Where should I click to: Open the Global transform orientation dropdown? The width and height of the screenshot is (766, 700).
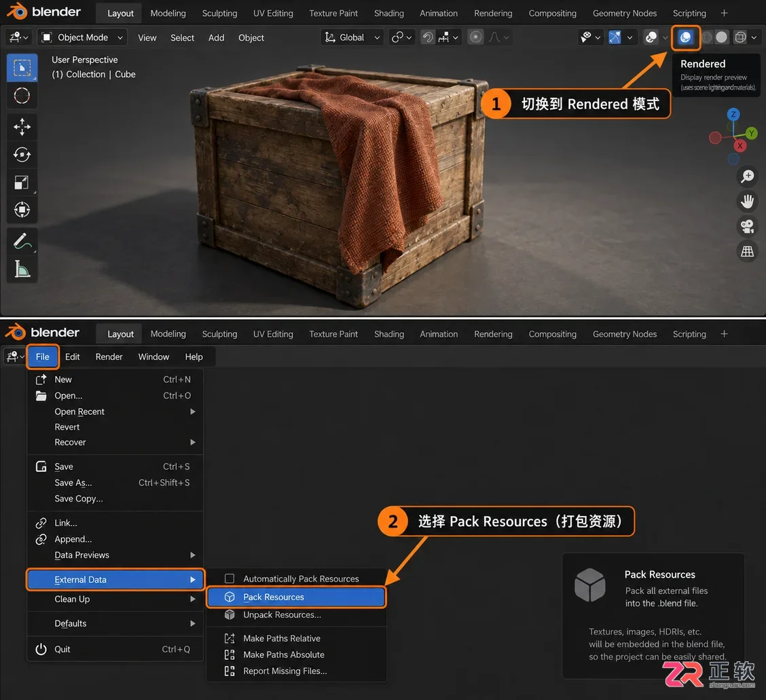click(x=352, y=37)
